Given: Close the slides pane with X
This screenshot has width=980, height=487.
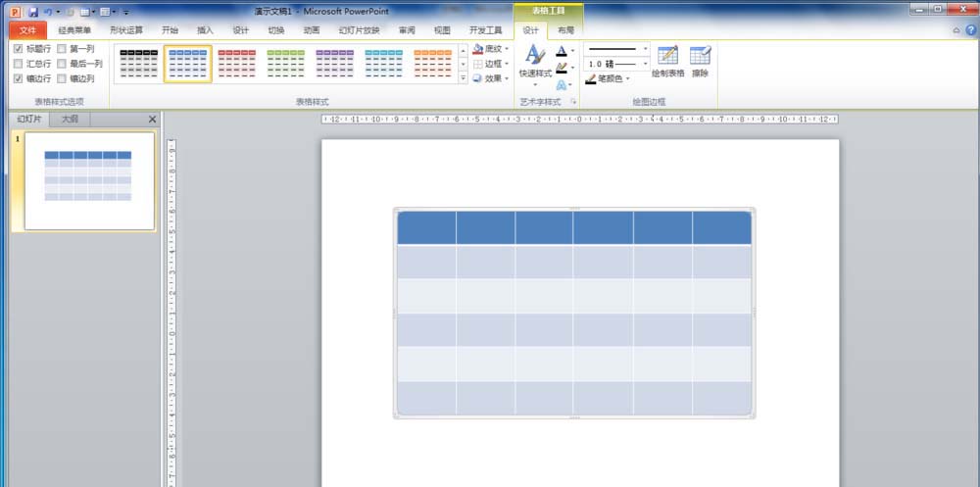Looking at the screenshot, I should [153, 120].
